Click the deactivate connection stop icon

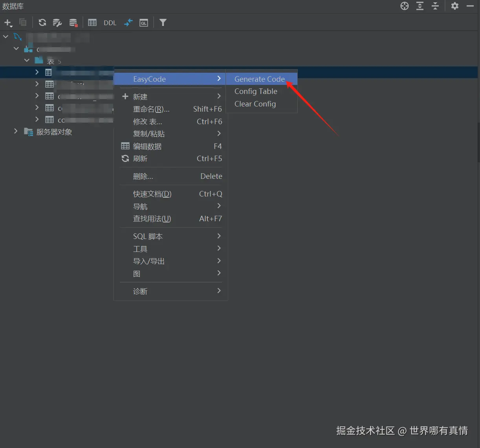[73, 22]
